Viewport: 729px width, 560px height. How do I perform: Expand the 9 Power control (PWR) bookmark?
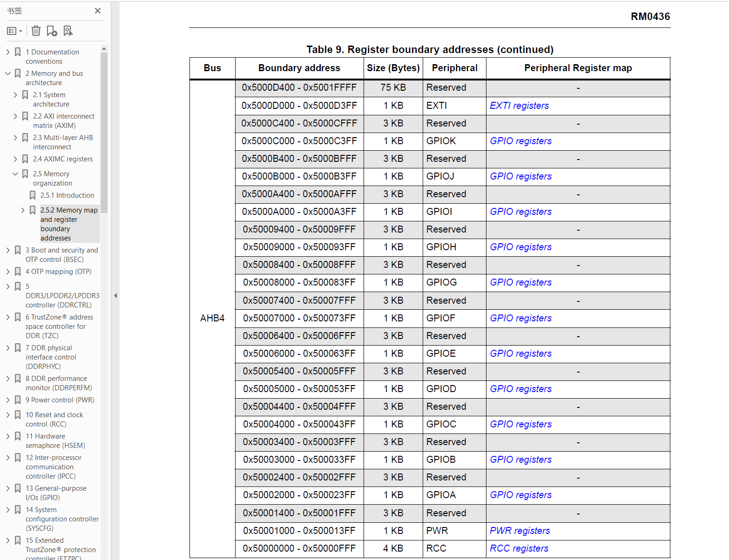pyautogui.click(x=8, y=400)
